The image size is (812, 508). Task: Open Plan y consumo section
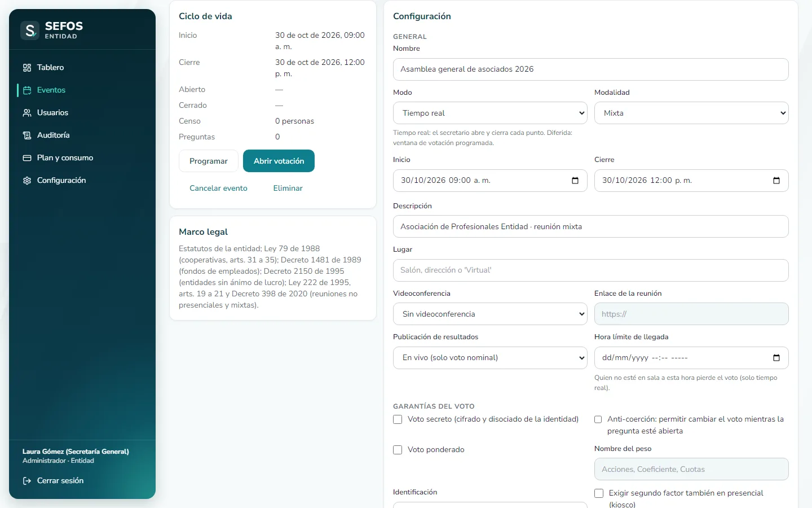(x=82, y=158)
